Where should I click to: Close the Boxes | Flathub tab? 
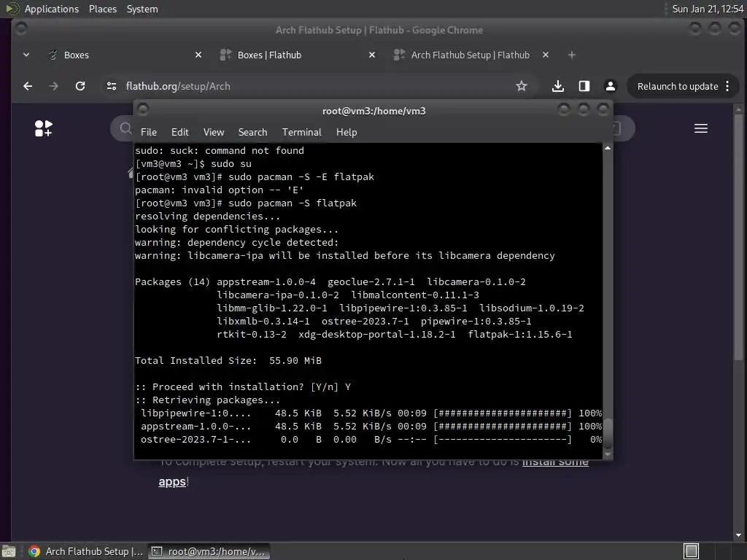pos(372,55)
